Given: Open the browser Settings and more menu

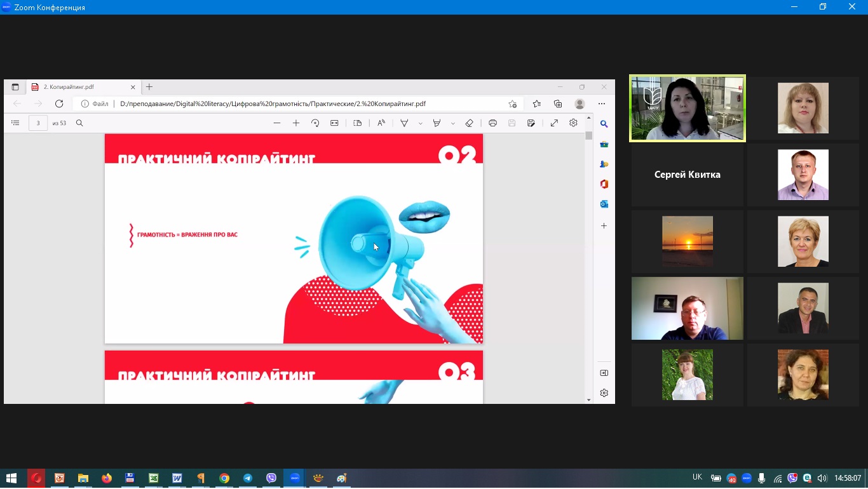Looking at the screenshot, I should [x=601, y=104].
